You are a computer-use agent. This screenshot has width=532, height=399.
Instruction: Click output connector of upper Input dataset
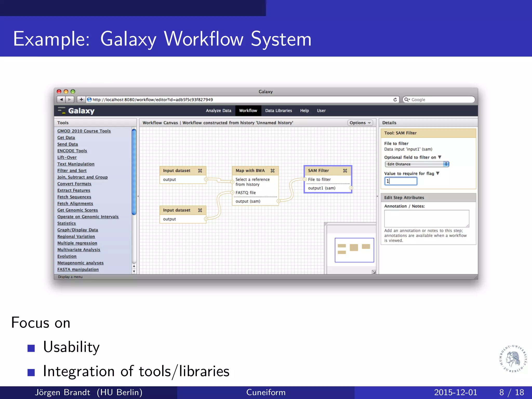coord(206,179)
